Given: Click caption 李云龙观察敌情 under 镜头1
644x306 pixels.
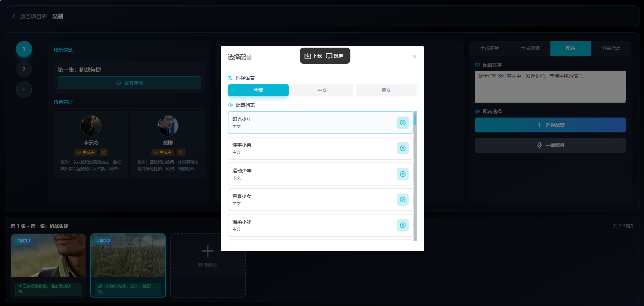Looking at the screenshot, I should coord(48,289).
